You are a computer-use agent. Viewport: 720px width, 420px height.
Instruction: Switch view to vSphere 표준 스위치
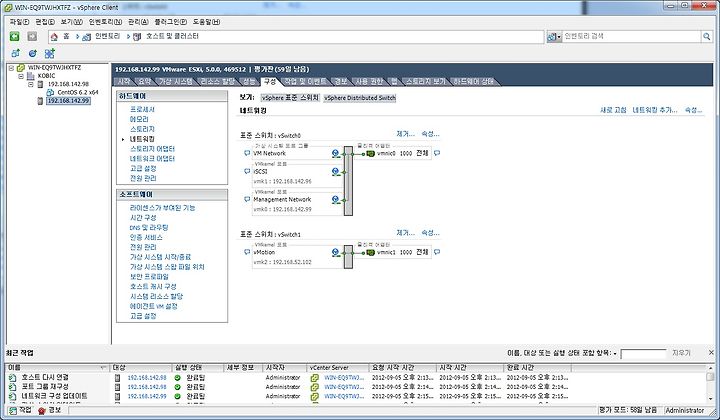coord(290,98)
